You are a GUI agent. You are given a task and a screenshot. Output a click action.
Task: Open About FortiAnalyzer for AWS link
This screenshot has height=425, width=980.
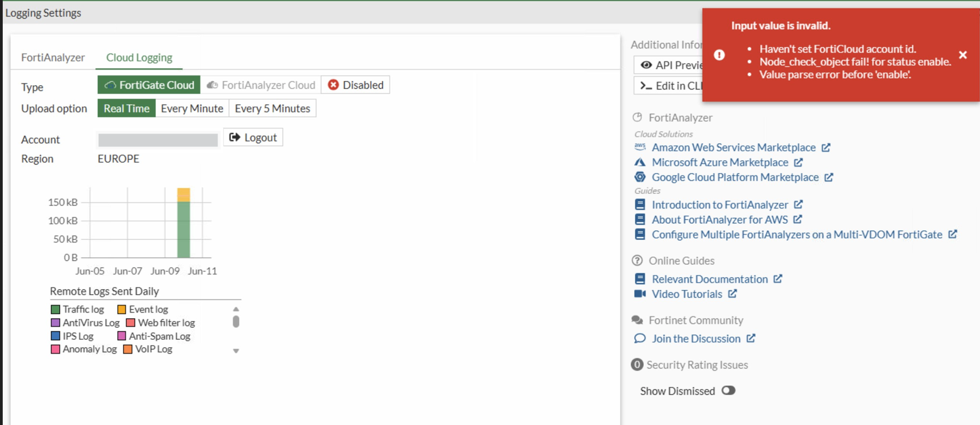720,219
